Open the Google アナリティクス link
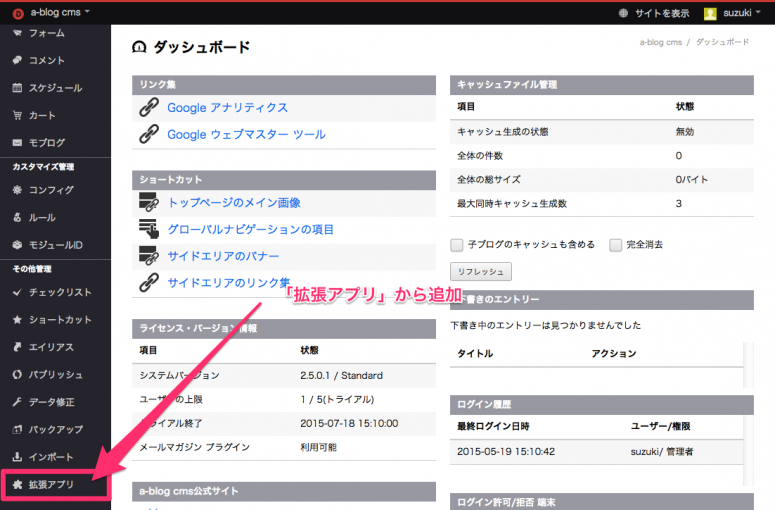 [x=227, y=108]
